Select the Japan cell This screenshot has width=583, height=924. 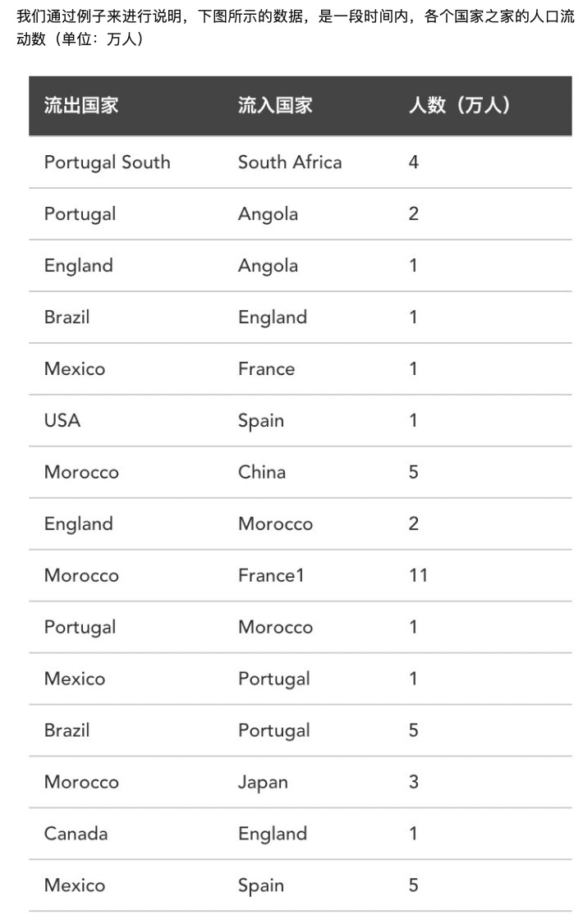coord(263,783)
